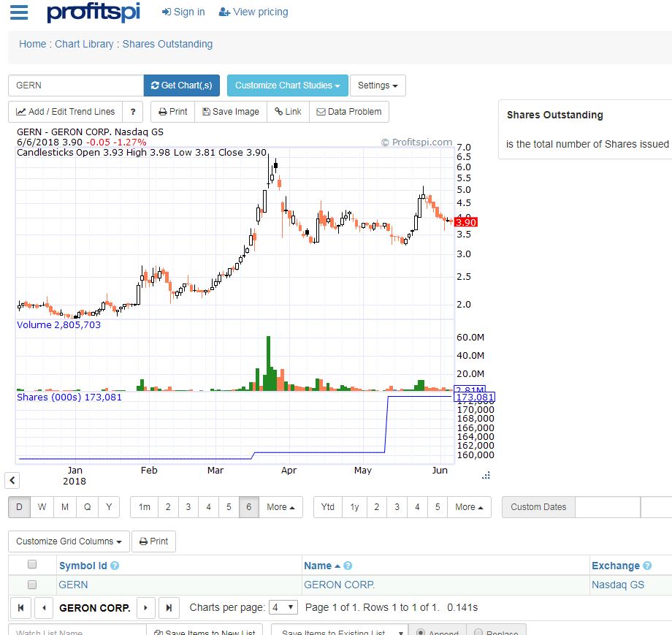
Task: Open the GERN symbol link
Action: tap(73, 585)
